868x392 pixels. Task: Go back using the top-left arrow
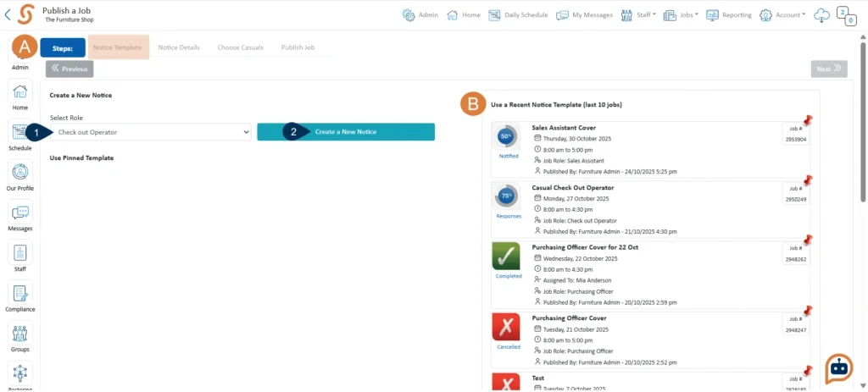coord(7,15)
